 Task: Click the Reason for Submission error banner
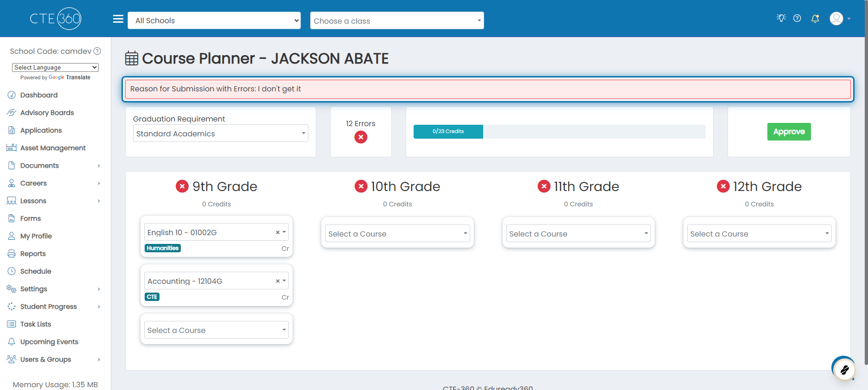[x=488, y=89]
